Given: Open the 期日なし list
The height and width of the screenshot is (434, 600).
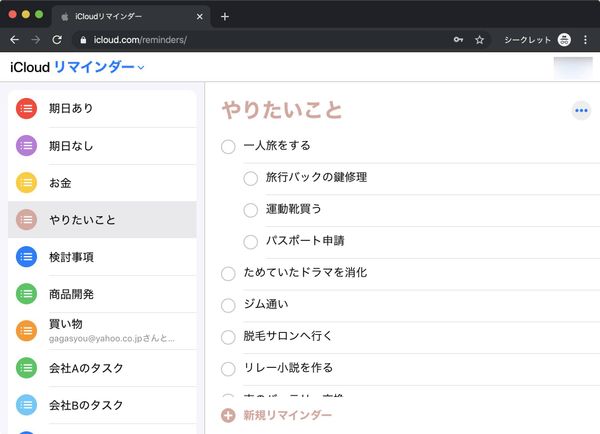Looking at the screenshot, I should click(x=102, y=146).
